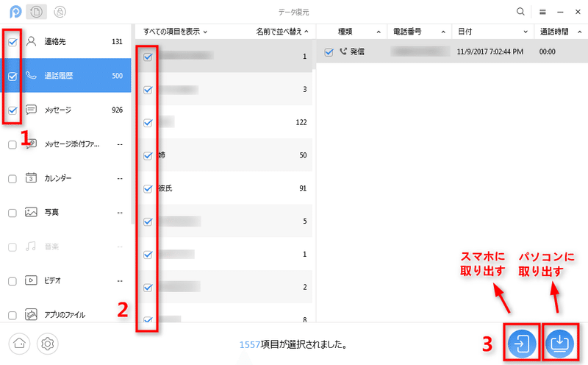The image size is (588, 365).
Task: Click the ビデオ video icon
Action: [x=31, y=280]
